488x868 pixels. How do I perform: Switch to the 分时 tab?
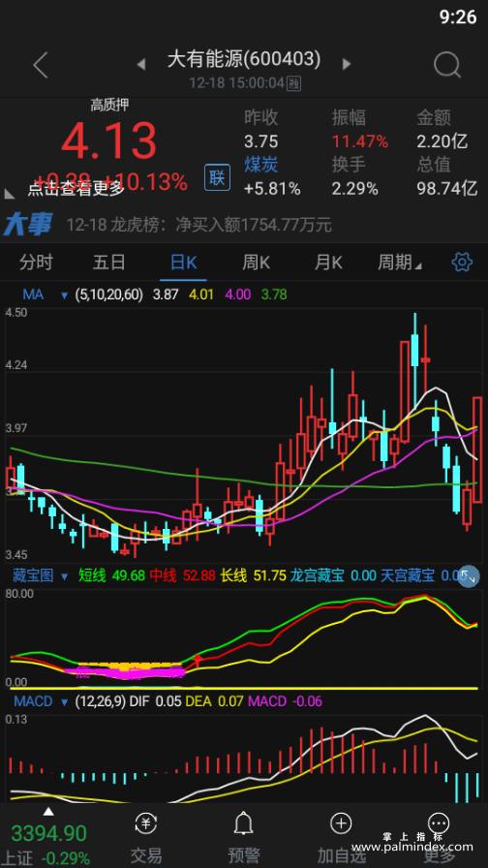pos(36,263)
